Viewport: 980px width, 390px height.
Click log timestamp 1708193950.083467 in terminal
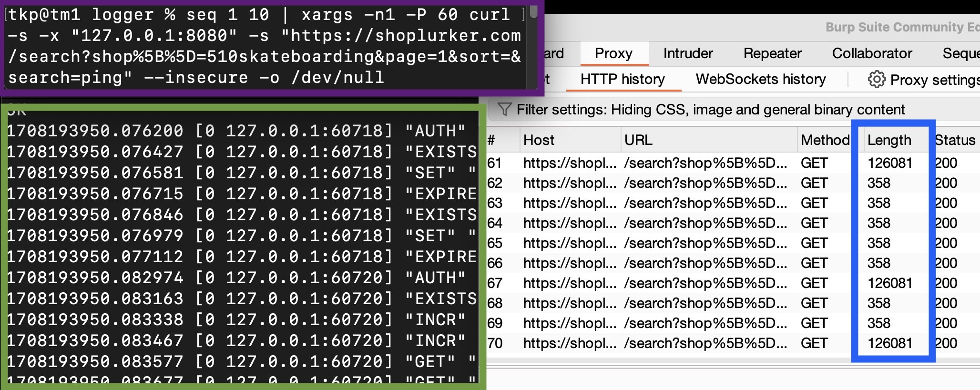95,340
